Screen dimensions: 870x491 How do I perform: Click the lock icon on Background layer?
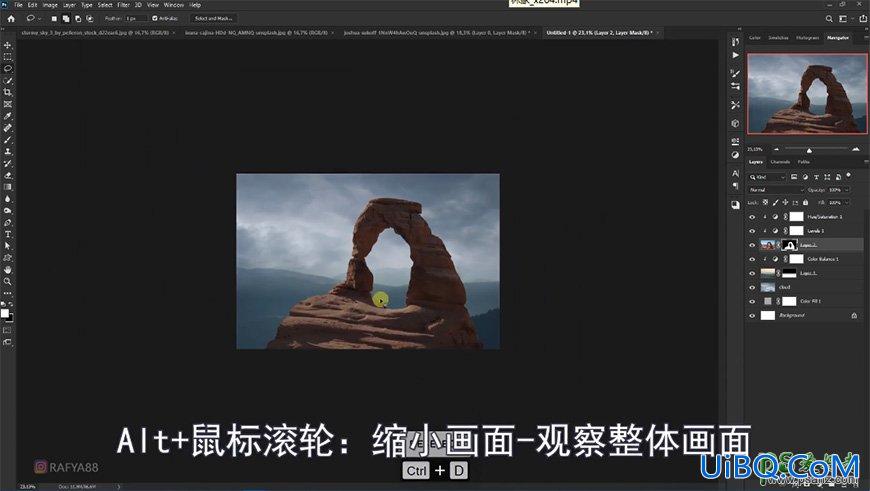coord(854,315)
